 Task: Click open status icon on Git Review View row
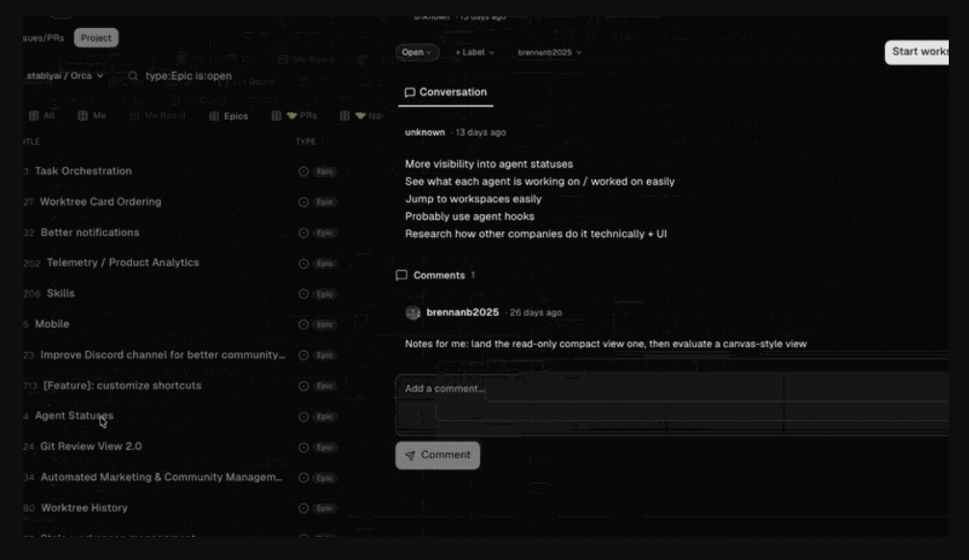304,447
